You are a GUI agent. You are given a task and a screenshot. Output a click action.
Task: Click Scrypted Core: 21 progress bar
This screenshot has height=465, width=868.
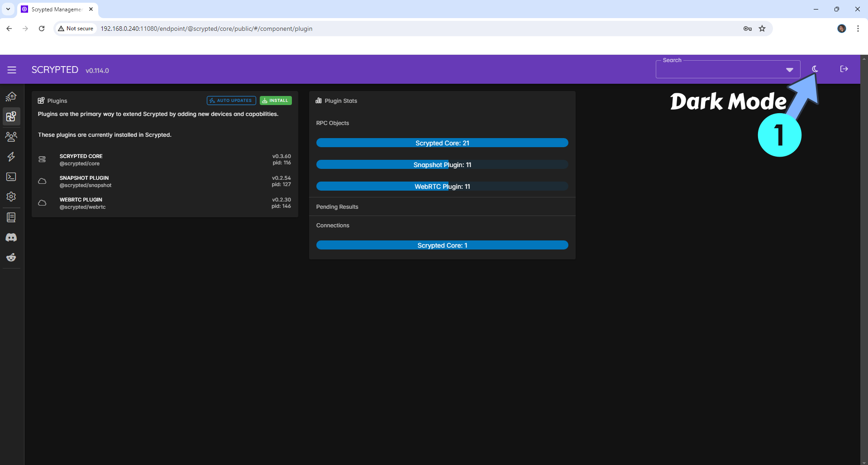click(x=442, y=143)
